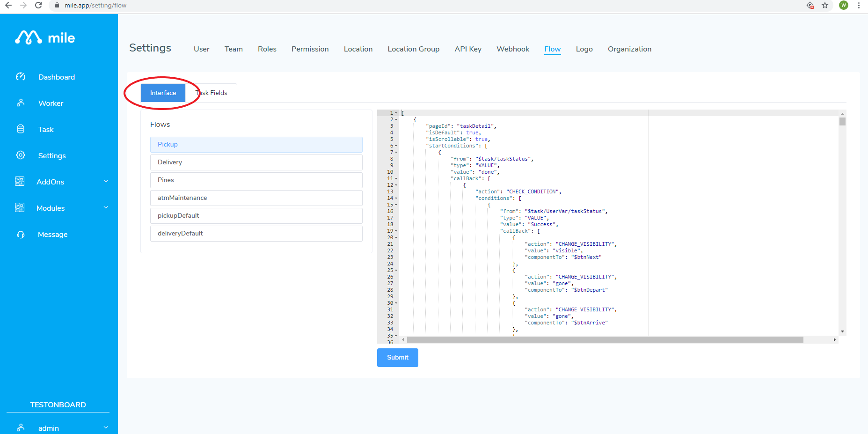This screenshot has height=434, width=868.
Task: Open the browser three-dot menu
Action: coord(859,5)
